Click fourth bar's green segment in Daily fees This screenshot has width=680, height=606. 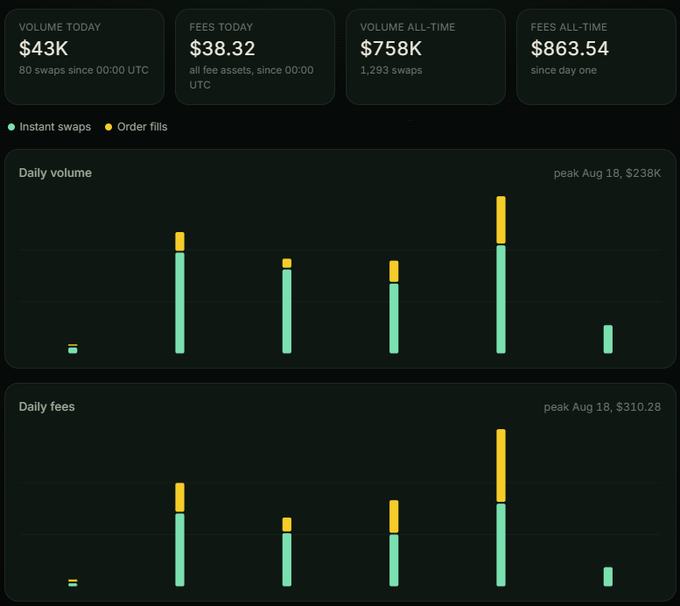click(x=394, y=560)
